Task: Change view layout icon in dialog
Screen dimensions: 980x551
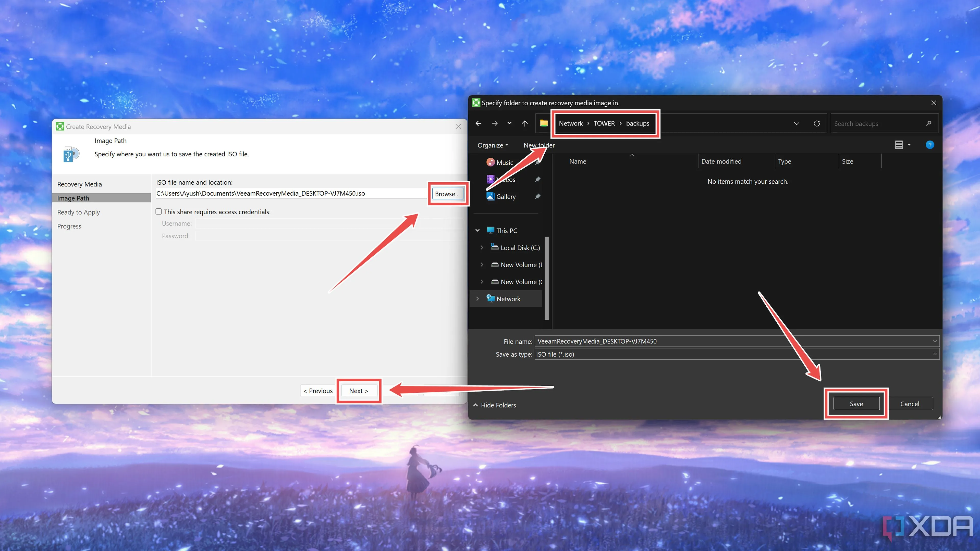Action: click(x=899, y=145)
